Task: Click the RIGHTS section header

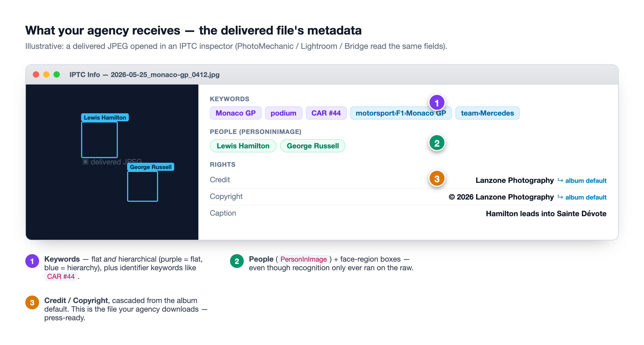Action: pos(223,164)
